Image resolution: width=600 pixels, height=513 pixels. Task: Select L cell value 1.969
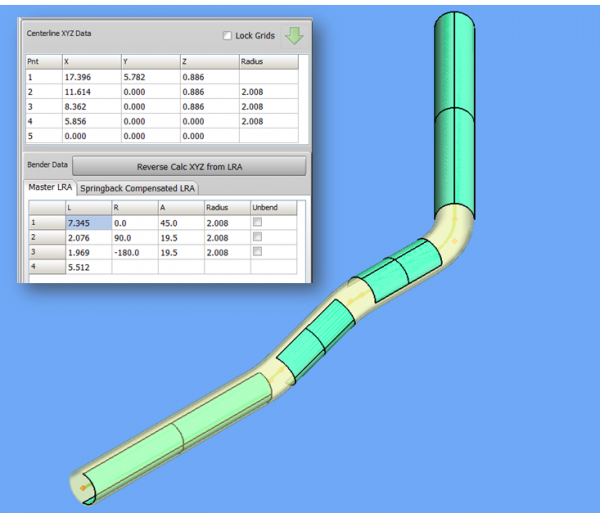tap(89, 252)
